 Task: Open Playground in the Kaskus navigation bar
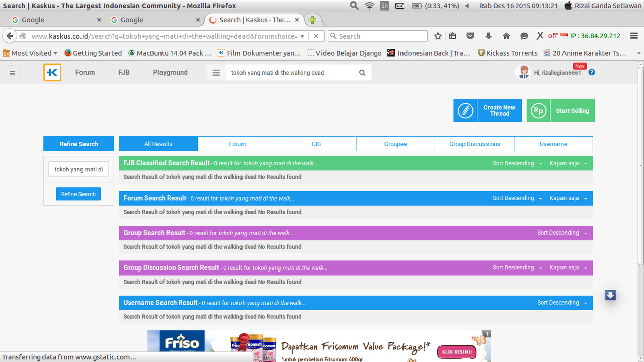click(170, 72)
